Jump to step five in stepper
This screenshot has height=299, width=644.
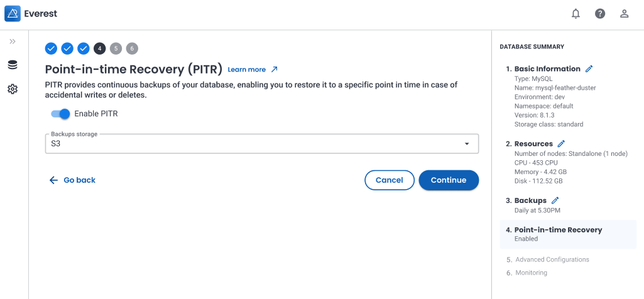click(x=116, y=48)
